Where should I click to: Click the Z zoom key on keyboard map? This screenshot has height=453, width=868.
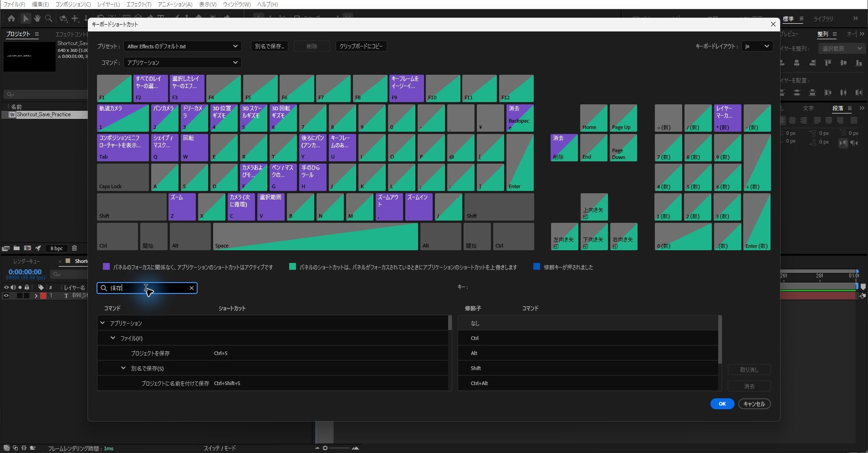pos(182,207)
